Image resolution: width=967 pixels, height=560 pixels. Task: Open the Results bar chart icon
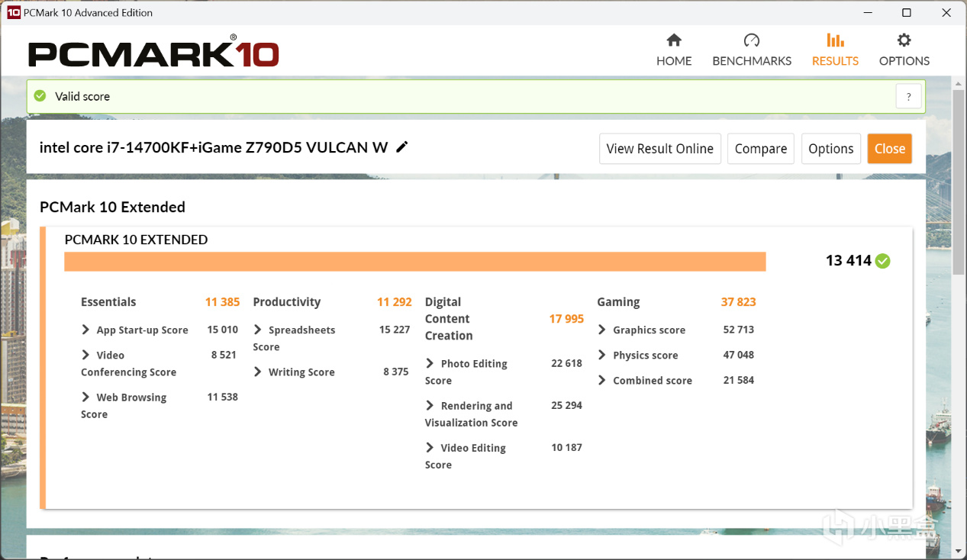pyautogui.click(x=835, y=40)
